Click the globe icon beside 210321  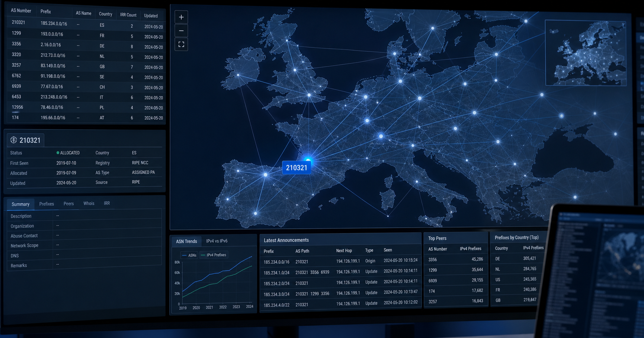point(14,140)
